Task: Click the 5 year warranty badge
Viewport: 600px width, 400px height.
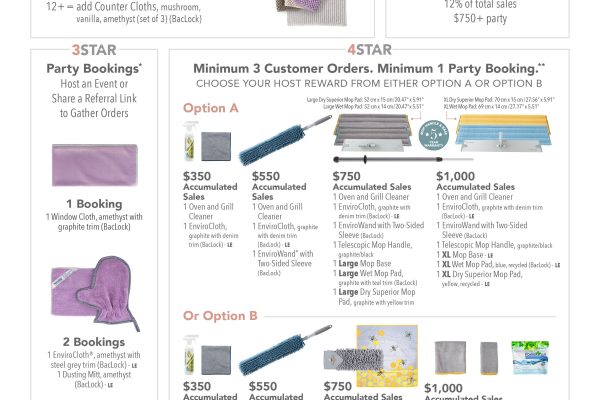Action: point(434,135)
